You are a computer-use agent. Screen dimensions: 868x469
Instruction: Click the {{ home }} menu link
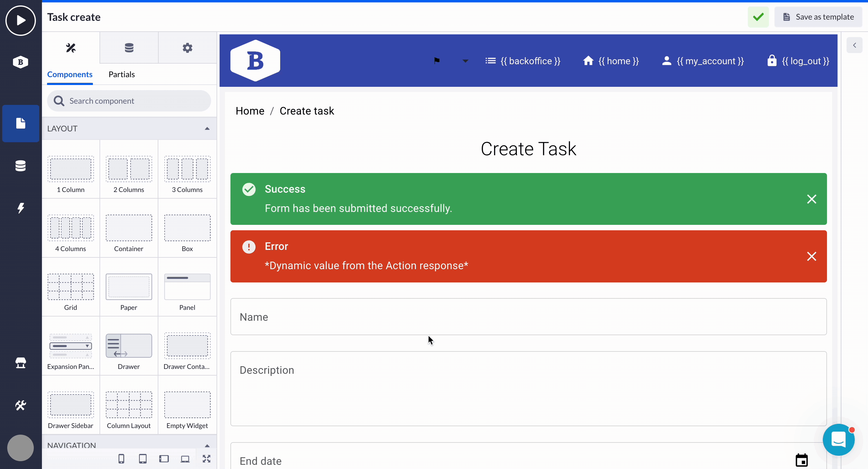point(611,61)
